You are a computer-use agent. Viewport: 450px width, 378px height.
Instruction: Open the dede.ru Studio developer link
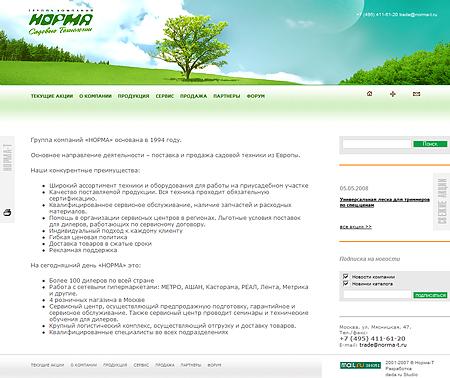click(401, 374)
